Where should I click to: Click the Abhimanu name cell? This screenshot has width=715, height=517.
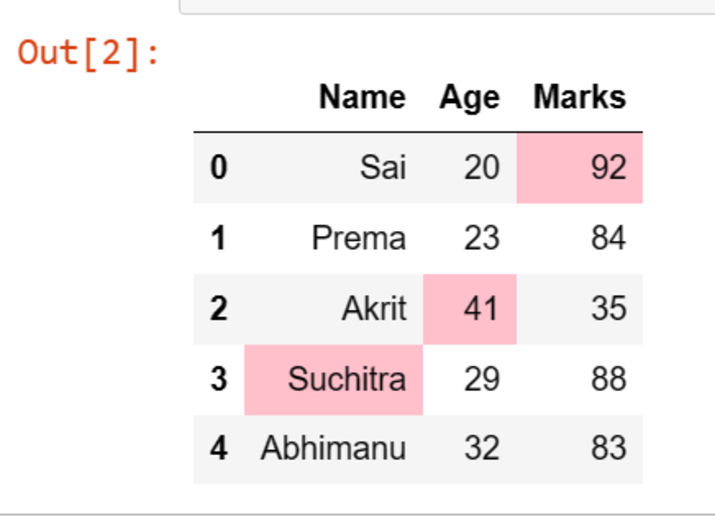[x=333, y=448]
